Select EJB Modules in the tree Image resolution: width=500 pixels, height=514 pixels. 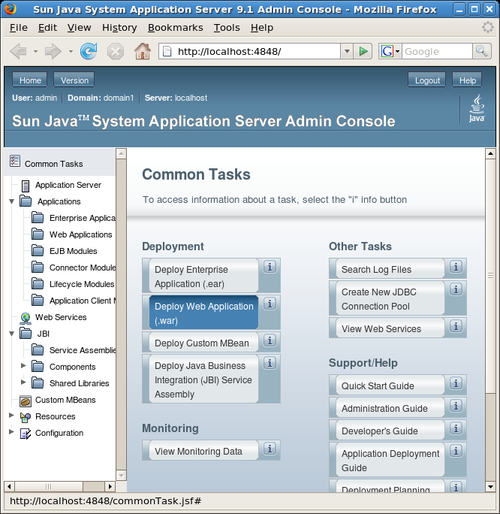click(73, 251)
